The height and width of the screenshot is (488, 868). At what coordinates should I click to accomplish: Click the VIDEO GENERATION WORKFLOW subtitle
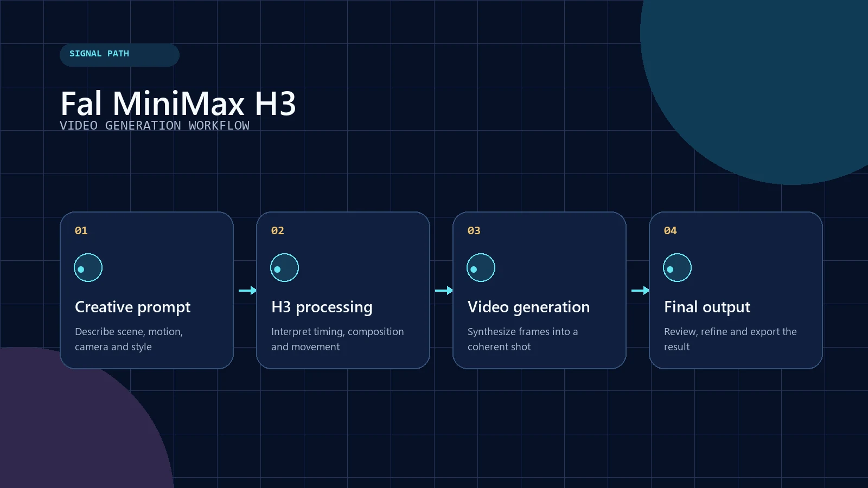coord(155,126)
